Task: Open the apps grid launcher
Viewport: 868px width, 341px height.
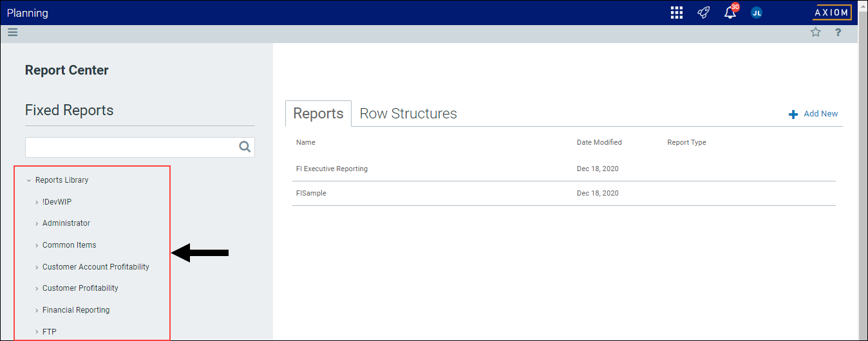Action: 676,13
